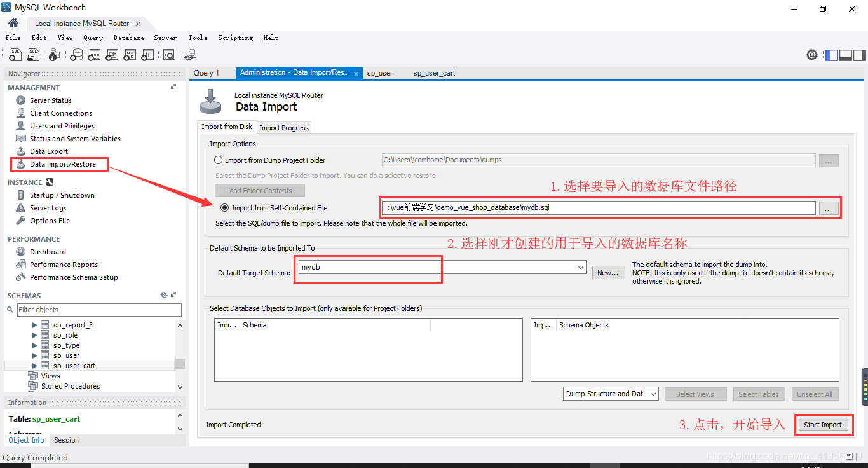
Task: Select the Views node in schema tree
Action: 50,376
